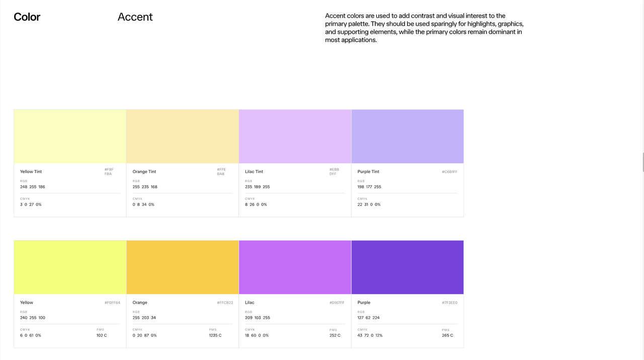Click the #FFCB22 hex code
The height and width of the screenshot is (360, 644).
pyautogui.click(x=225, y=303)
